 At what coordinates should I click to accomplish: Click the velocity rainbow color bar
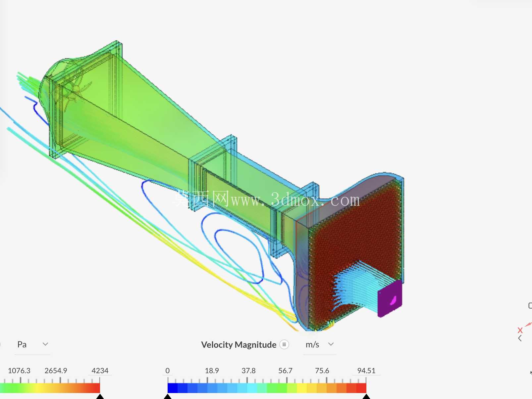tap(267, 388)
